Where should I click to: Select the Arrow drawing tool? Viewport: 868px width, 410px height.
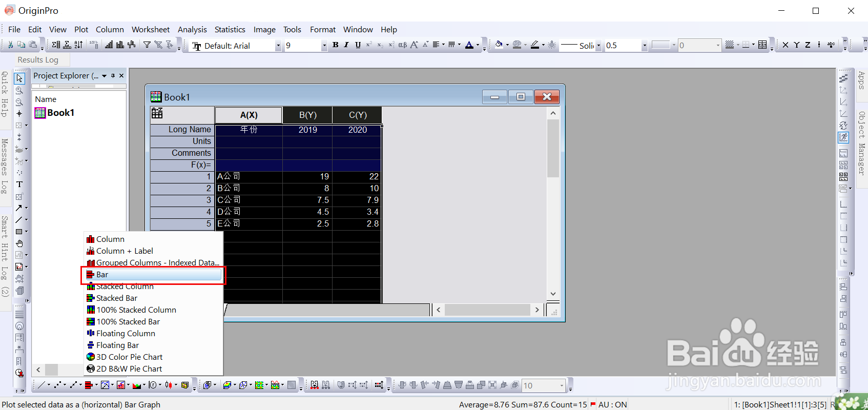pos(19,208)
